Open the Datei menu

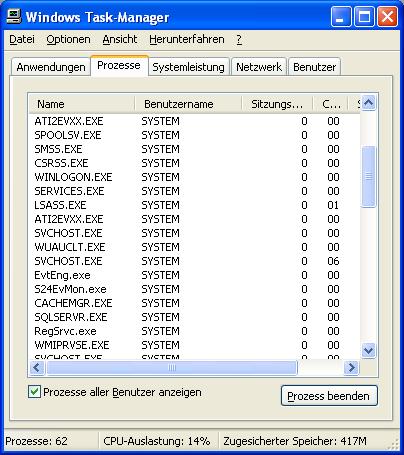click(22, 39)
